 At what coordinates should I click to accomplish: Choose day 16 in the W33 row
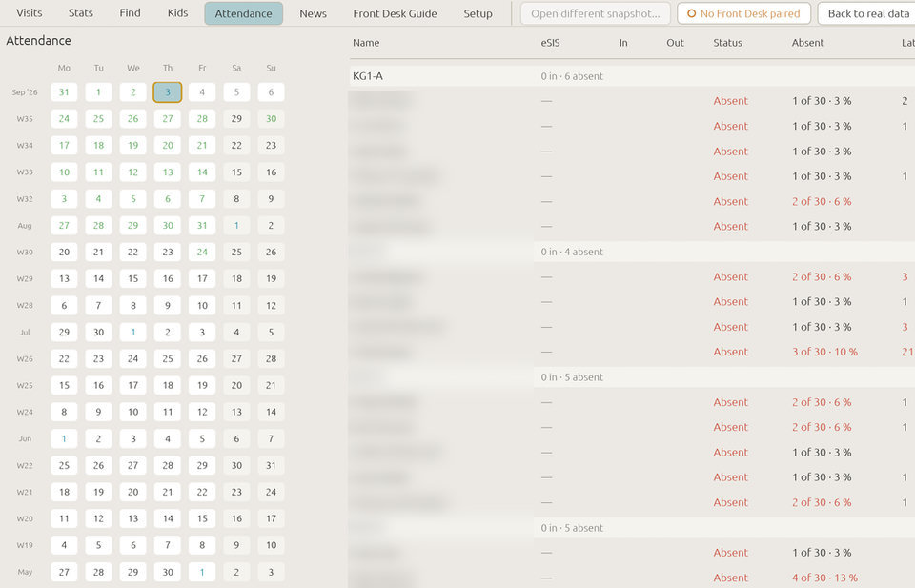pyautogui.click(x=271, y=172)
